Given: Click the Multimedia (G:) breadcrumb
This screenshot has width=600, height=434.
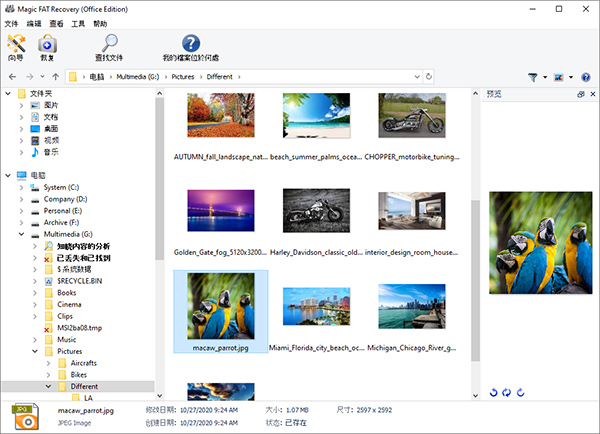Looking at the screenshot, I should click(x=138, y=77).
